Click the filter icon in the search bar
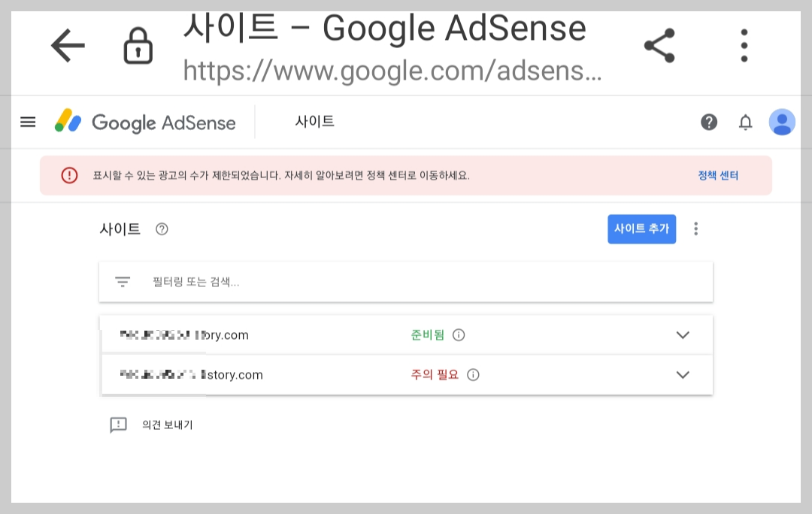This screenshot has height=514, width=812. point(123,282)
